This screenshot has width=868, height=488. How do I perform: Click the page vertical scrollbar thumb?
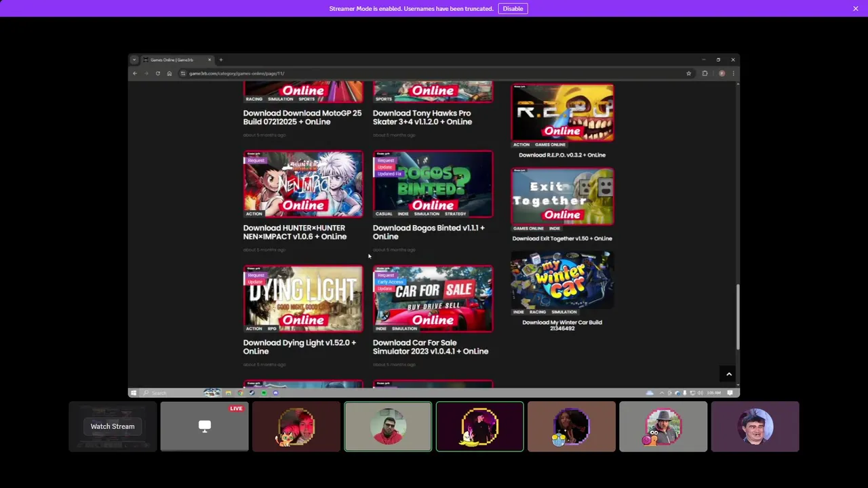(x=737, y=317)
